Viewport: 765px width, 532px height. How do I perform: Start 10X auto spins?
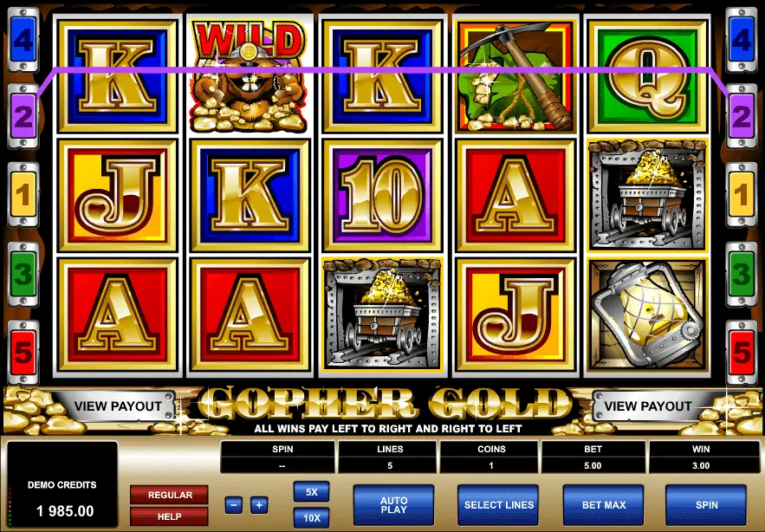311,517
